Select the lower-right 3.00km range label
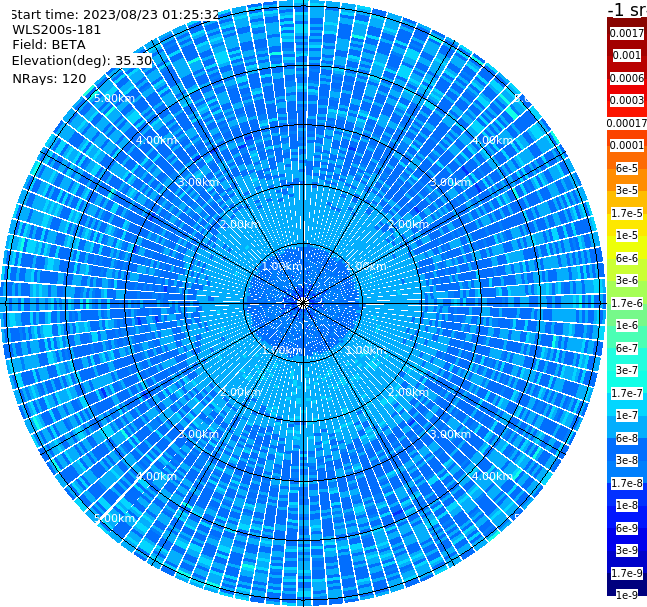 451,434
